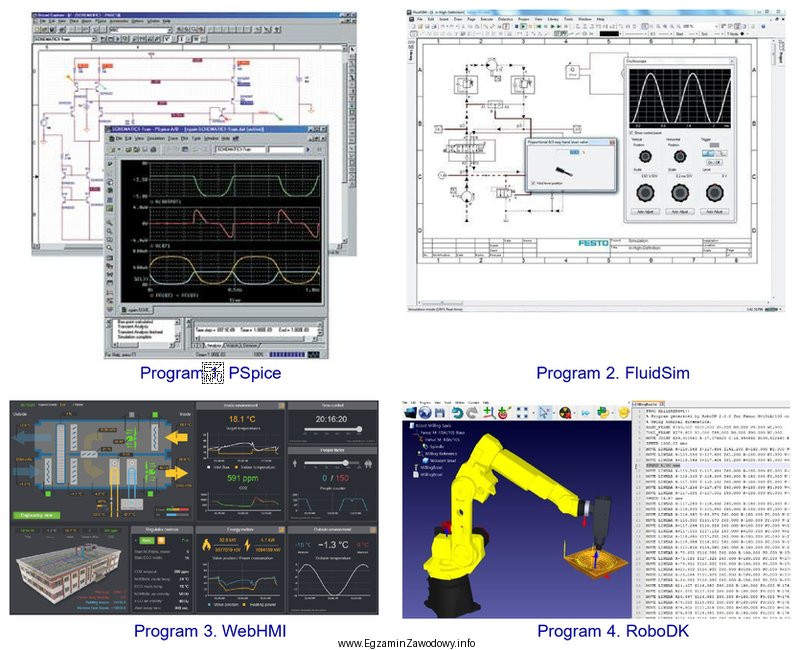
Task: Click the yellow round icon at the end of RoboDK toolbar
Action: tap(624, 412)
